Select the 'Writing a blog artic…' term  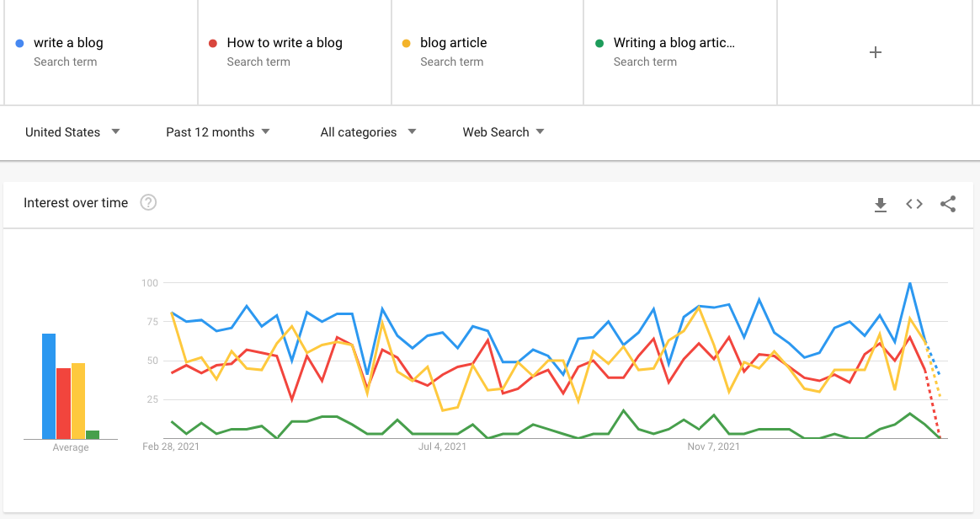point(674,43)
